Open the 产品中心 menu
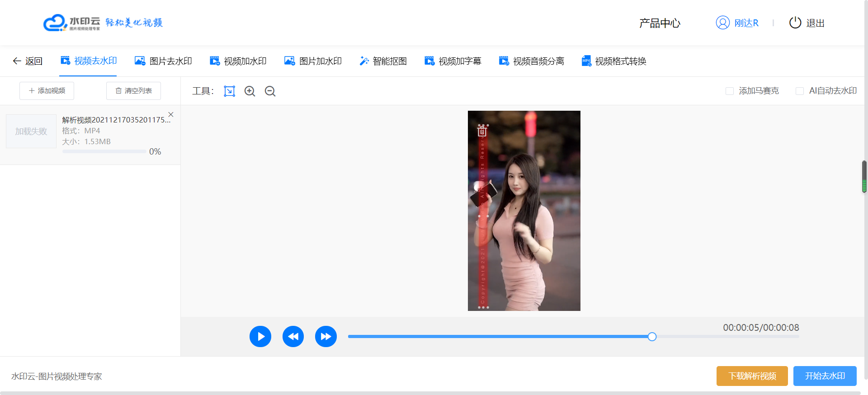Screen dimensions: 868x395 click(660, 23)
